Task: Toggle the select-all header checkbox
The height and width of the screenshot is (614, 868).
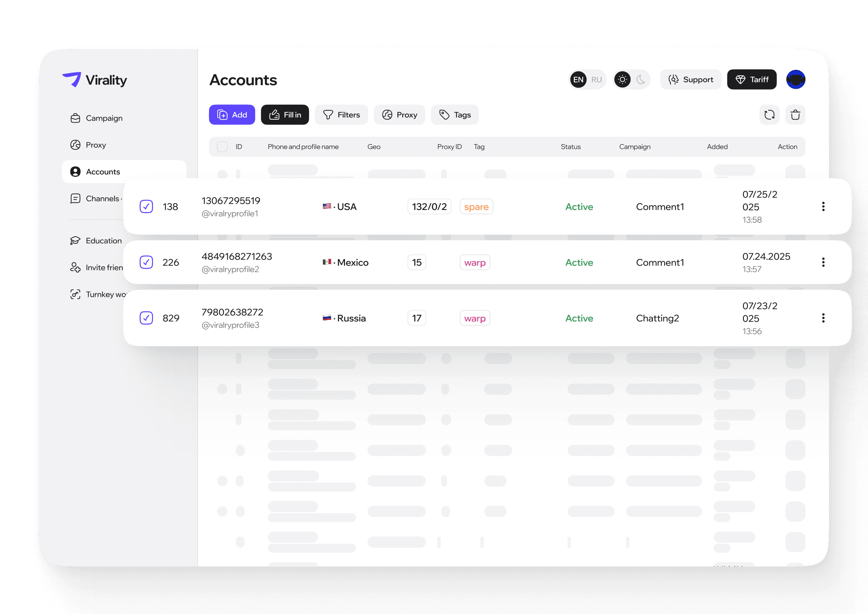Action: point(222,147)
